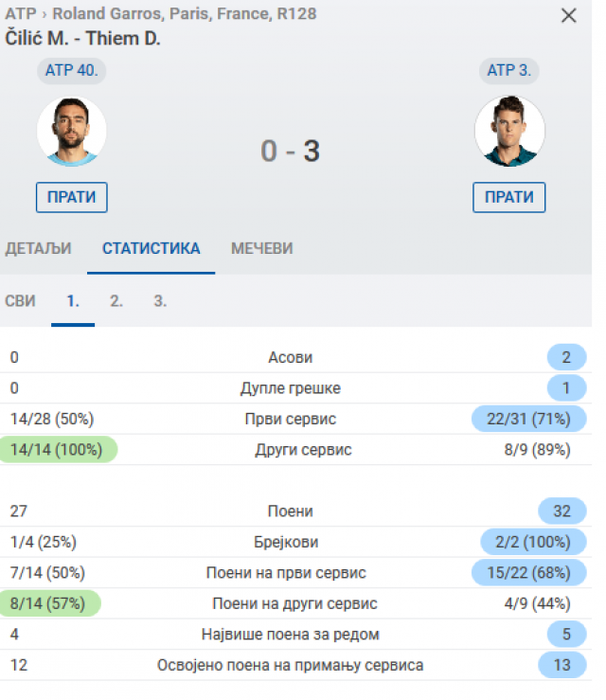Switch to the МЕЧЕВИ tab
606x700 pixels.
point(261,249)
